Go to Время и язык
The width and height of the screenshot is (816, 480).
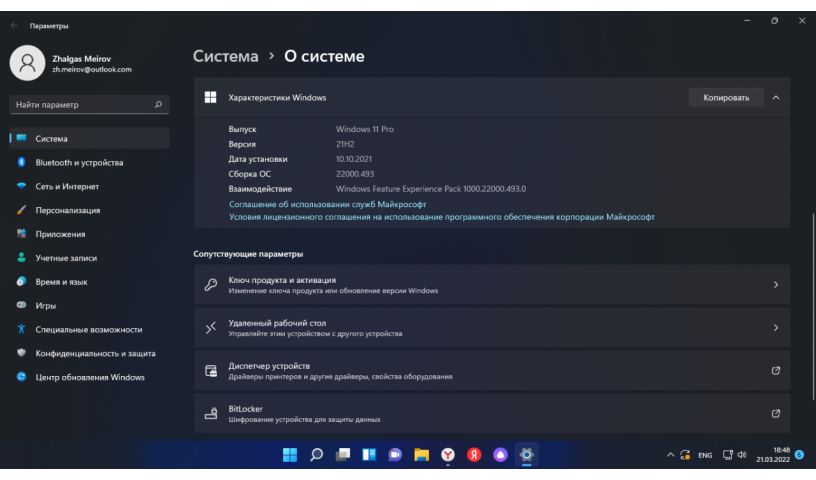pyautogui.click(x=90, y=282)
